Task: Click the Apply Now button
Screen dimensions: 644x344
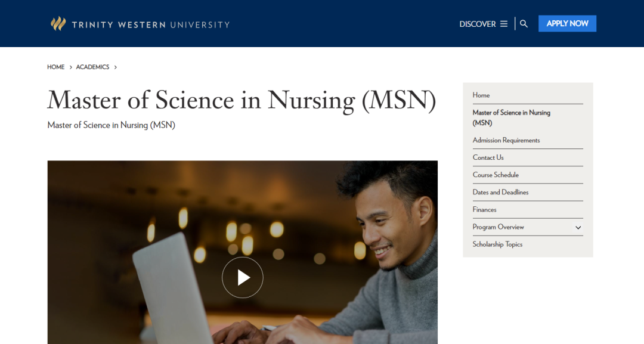Action: point(567,23)
